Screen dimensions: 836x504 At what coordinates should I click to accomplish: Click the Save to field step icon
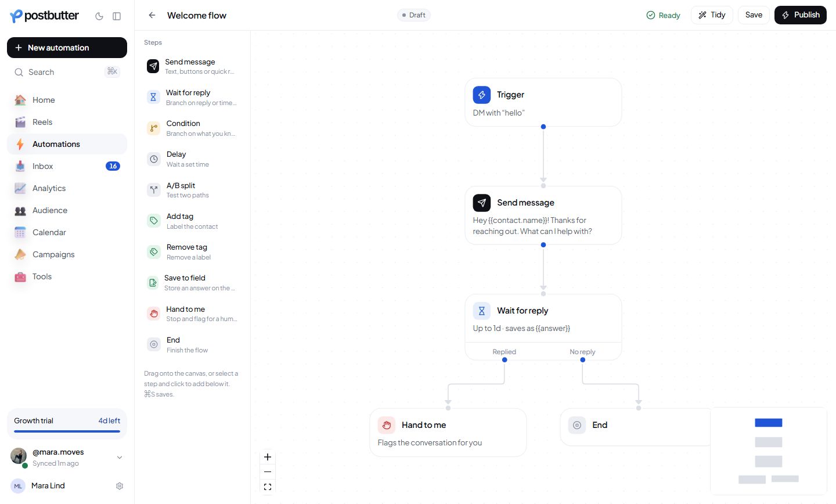pyautogui.click(x=153, y=283)
